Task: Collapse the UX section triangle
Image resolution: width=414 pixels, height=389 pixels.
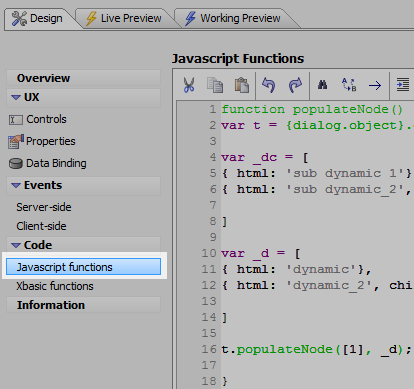Action: coord(16,97)
